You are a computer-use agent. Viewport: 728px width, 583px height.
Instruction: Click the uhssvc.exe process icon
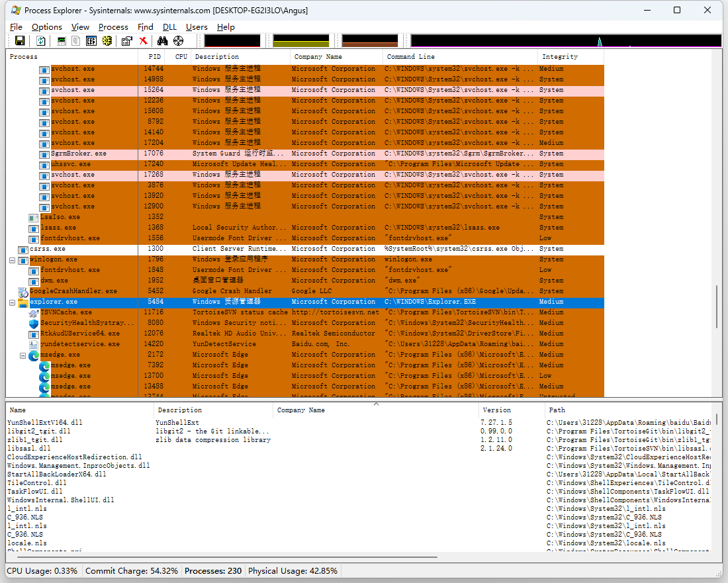click(x=44, y=165)
